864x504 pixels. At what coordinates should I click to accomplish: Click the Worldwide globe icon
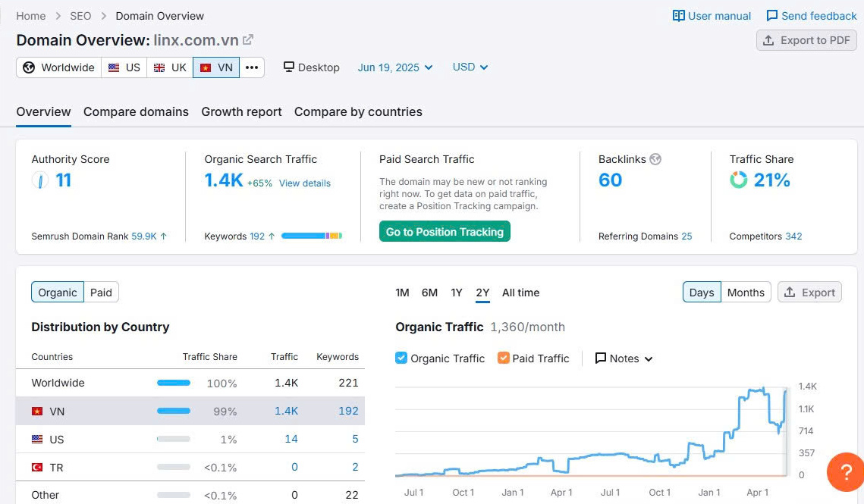[x=29, y=67]
